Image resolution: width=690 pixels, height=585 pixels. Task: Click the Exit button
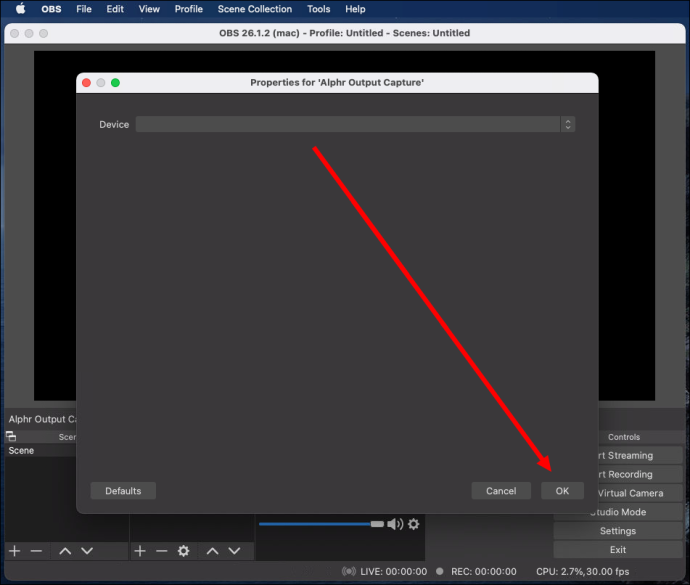coord(618,550)
